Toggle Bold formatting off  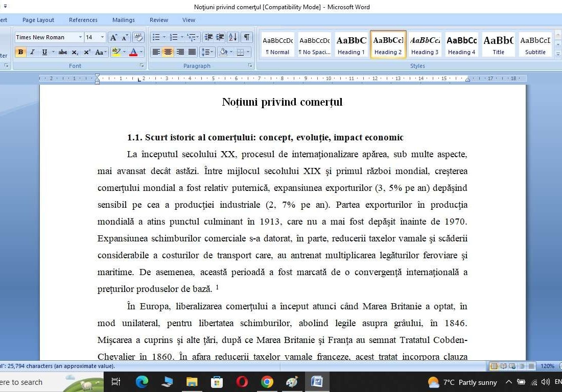21,52
